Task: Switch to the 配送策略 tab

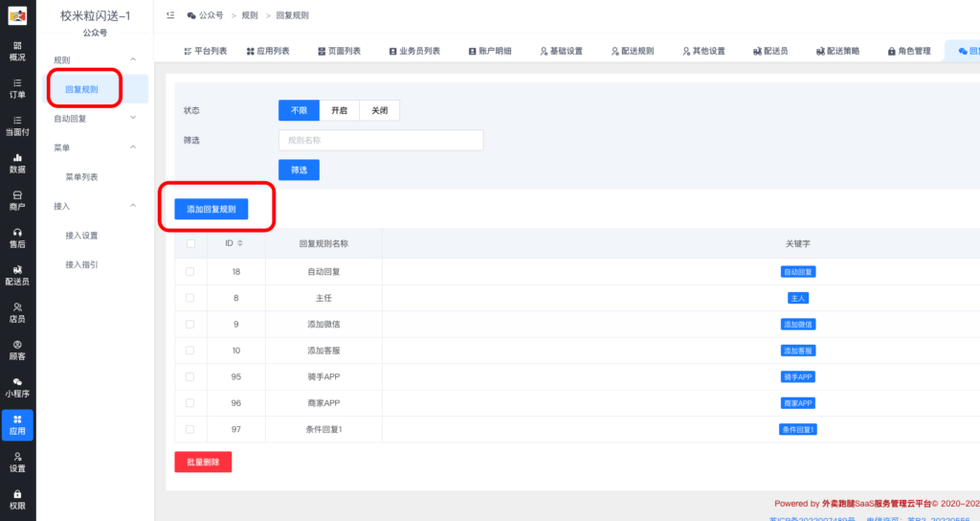Action: pos(838,52)
